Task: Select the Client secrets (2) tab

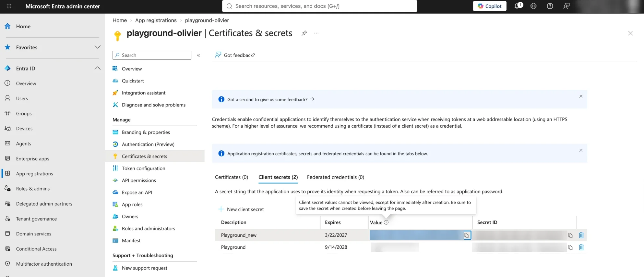Action: tap(278, 177)
